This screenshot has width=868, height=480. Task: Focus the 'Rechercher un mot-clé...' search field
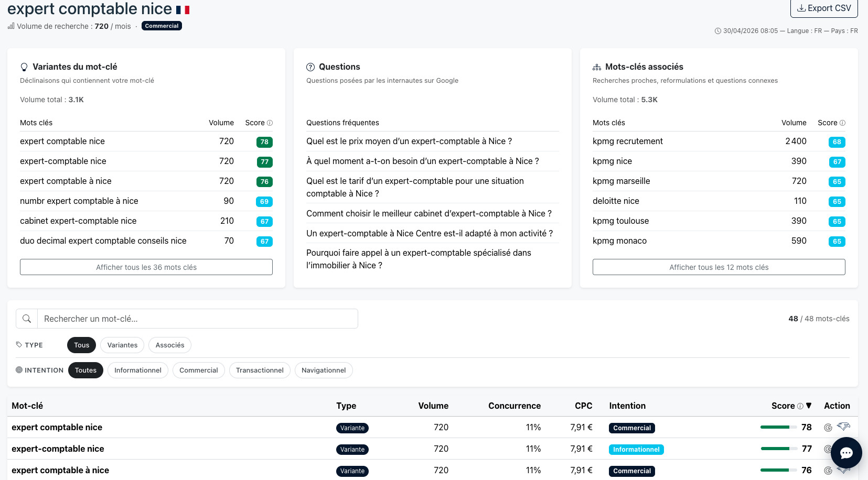(198, 319)
